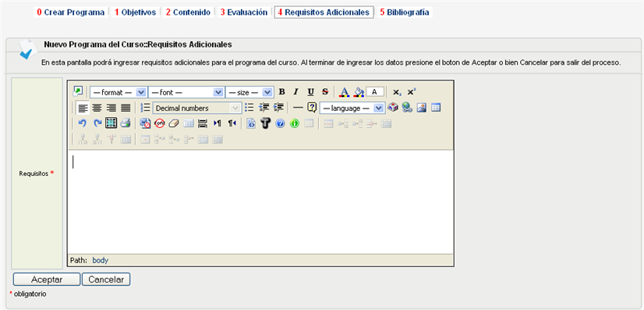Screen dimensions: 644x310
Task: Click the current style indicator box 'A'
Action: 375,91
